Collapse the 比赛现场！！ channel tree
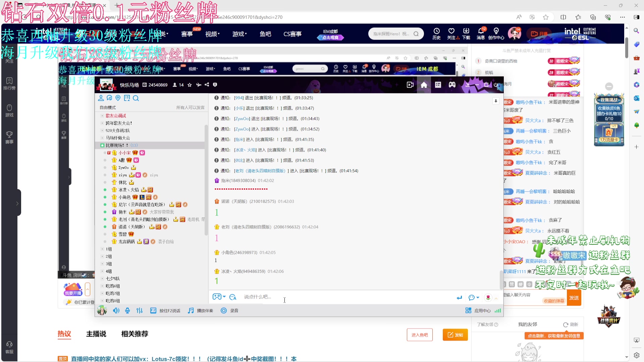The width and height of the screenshot is (644, 362). point(103,145)
